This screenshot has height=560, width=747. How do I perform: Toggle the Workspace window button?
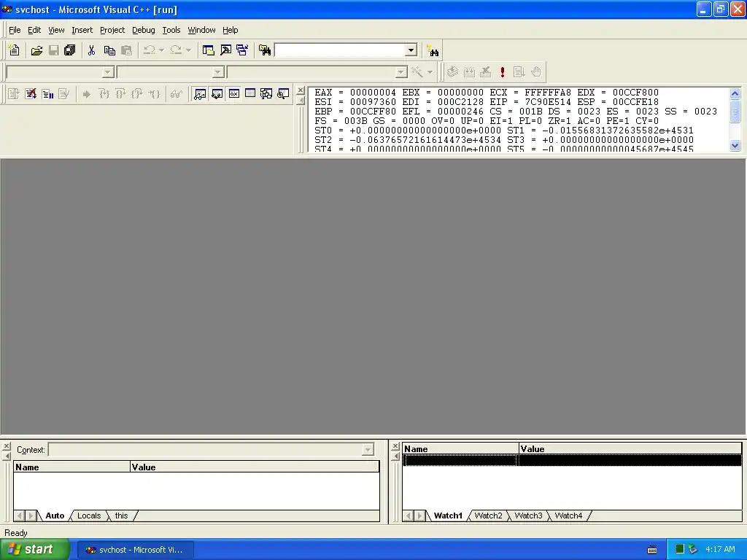[208, 50]
